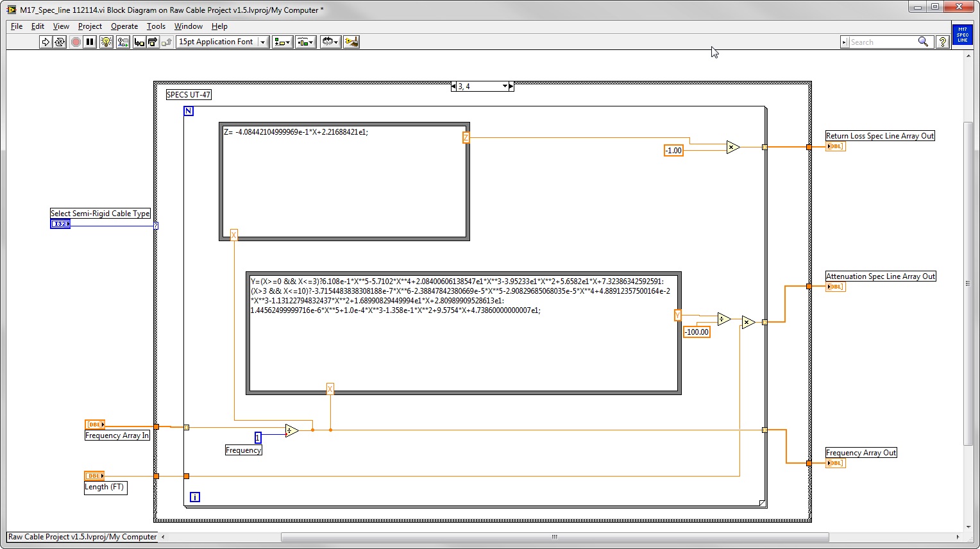
Task: Click the Frequency Array Out DBL terminal
Action: click(836, 464)
